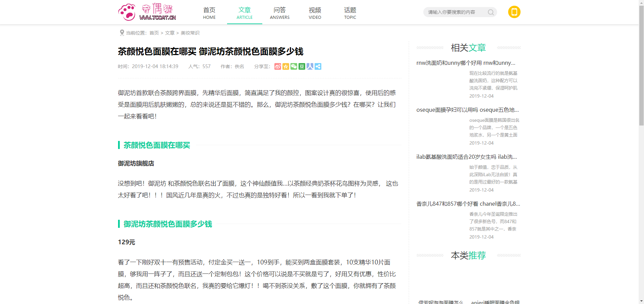Open more share options icon
644x304 pixels.
click(x=318, y=66)
